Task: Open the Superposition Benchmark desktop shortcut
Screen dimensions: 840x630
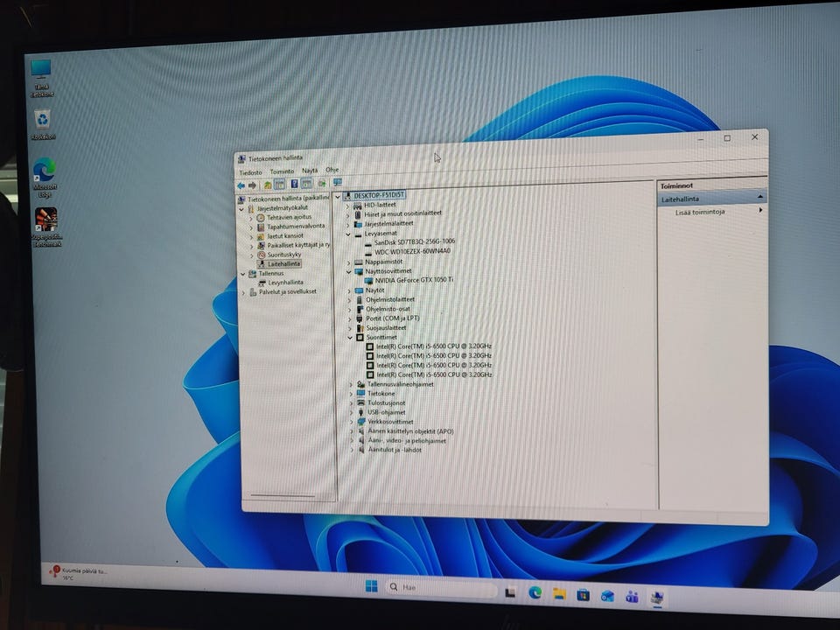Action: click(46, 227)
